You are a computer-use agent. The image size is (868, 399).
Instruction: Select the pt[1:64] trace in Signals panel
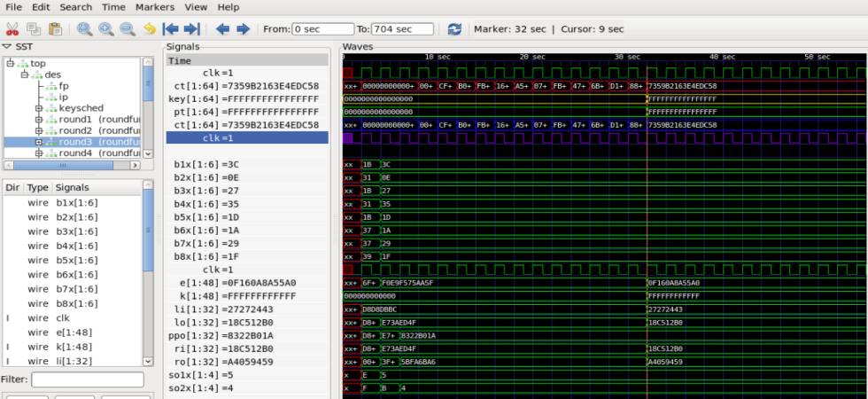tap(247, 112)
